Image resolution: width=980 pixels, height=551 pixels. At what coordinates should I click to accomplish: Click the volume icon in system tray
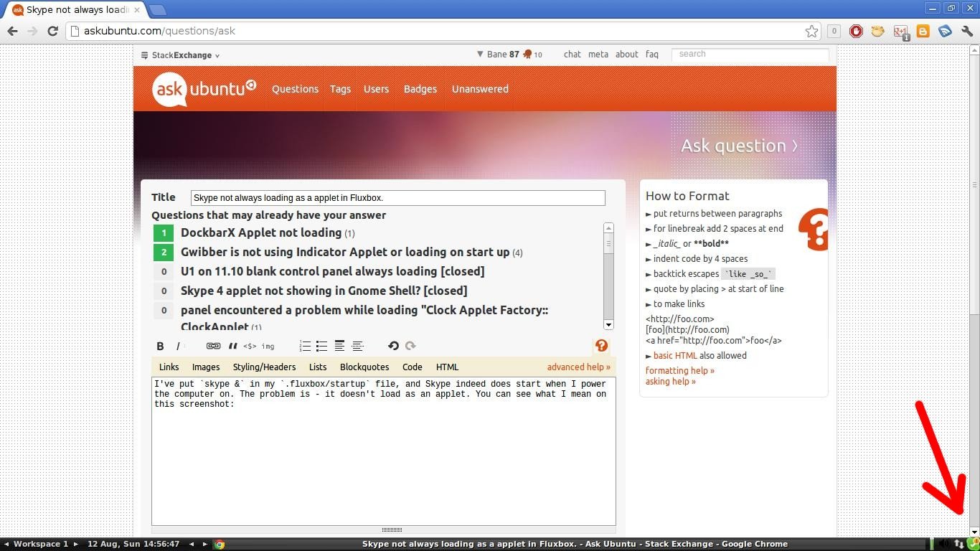[945, 544]
